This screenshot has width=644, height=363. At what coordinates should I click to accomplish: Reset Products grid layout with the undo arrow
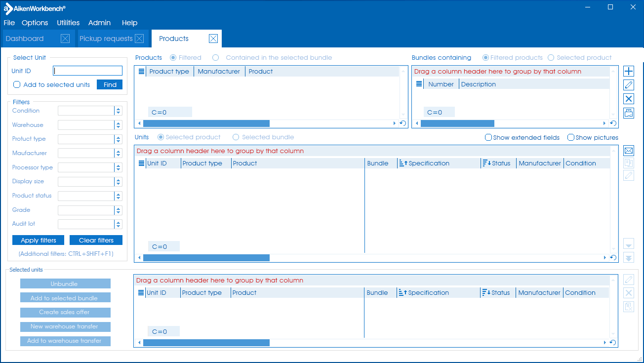(x=402, y=123)
